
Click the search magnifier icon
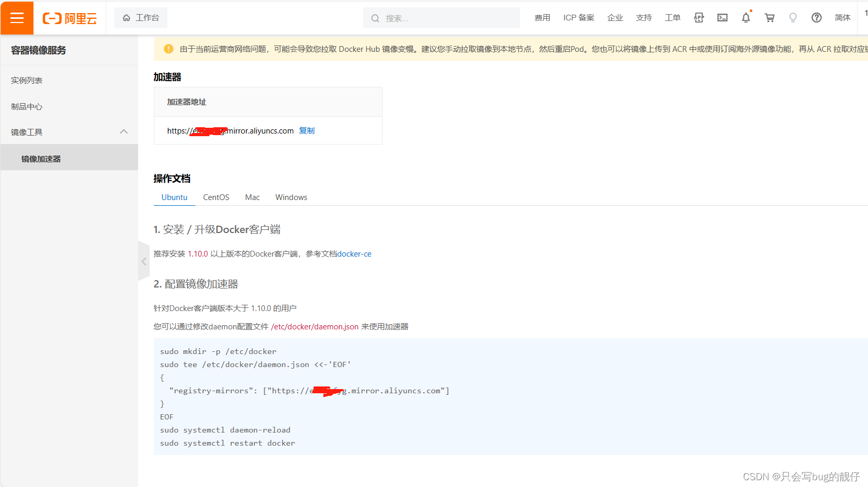point(375,18)
